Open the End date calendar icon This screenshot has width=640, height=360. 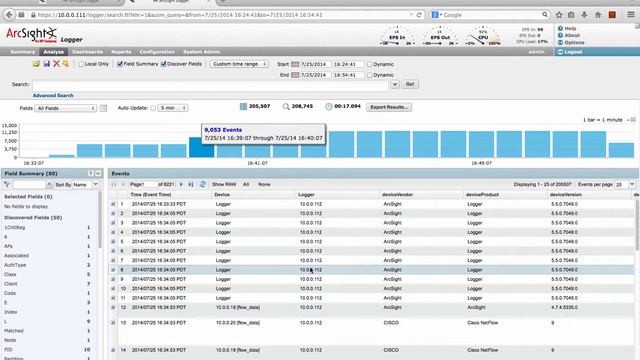click(295, 75)
